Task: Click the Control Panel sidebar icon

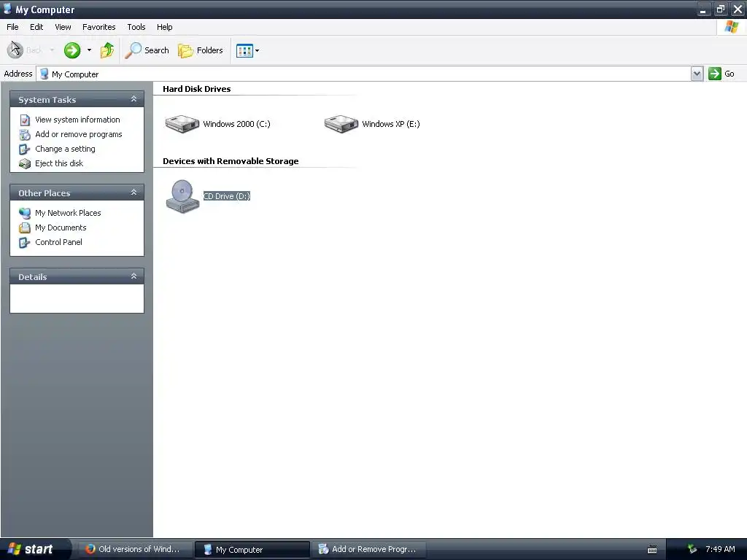Action: (25, 242)
